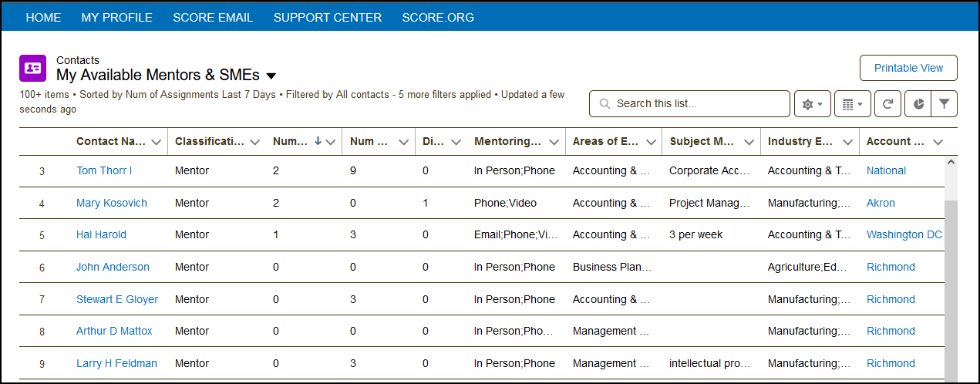Click the sort arrow on Num column
This screenshot has width=980, height=384.
[x=318, y=141]
